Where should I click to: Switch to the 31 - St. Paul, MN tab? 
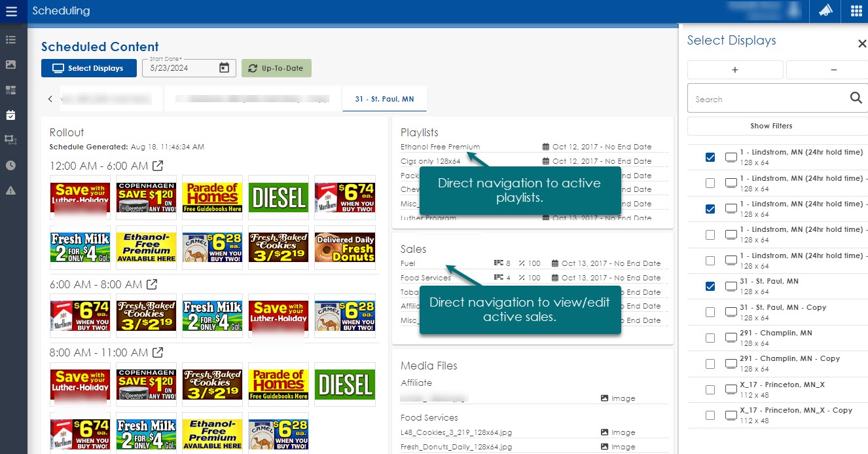point(384,99)
